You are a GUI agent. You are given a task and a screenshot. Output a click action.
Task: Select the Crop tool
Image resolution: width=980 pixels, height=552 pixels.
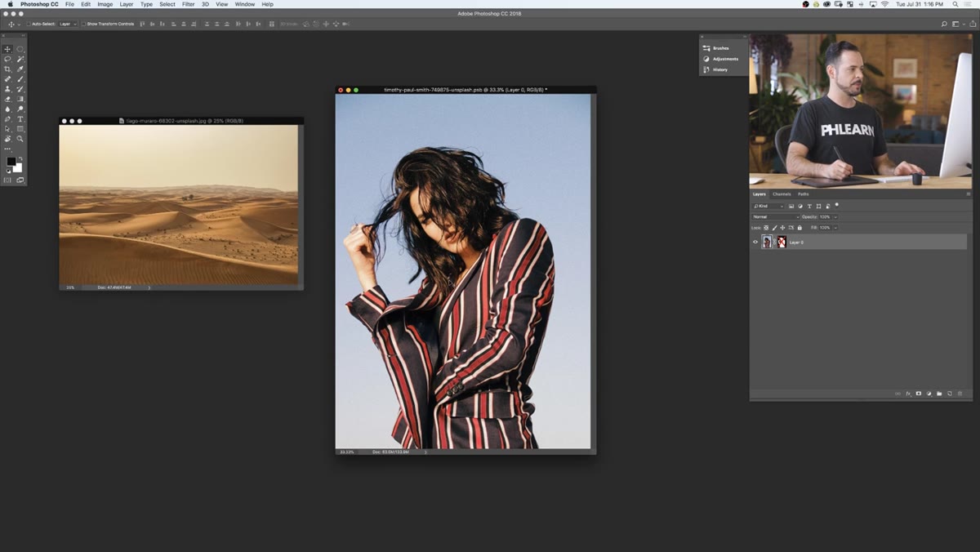[x=7, y=69]
